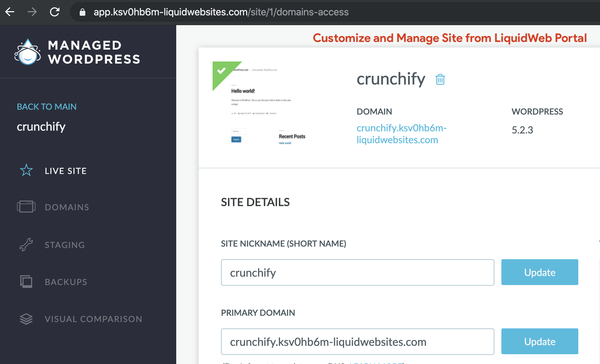Click the Live Site star icon
The height and width of the screenshot is (364, 600).
[x=26, y=170]
